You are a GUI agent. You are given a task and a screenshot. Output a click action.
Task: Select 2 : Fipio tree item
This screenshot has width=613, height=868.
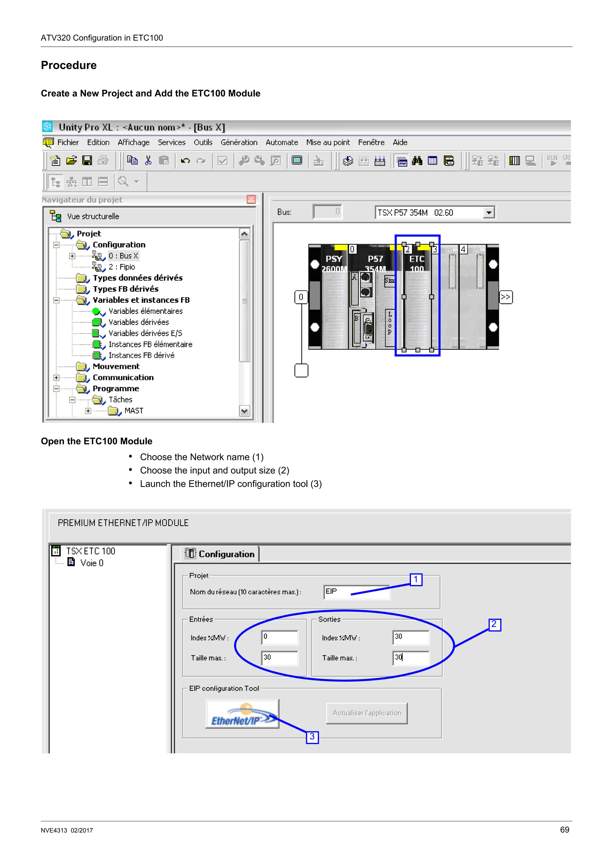(x=122, y=267)
